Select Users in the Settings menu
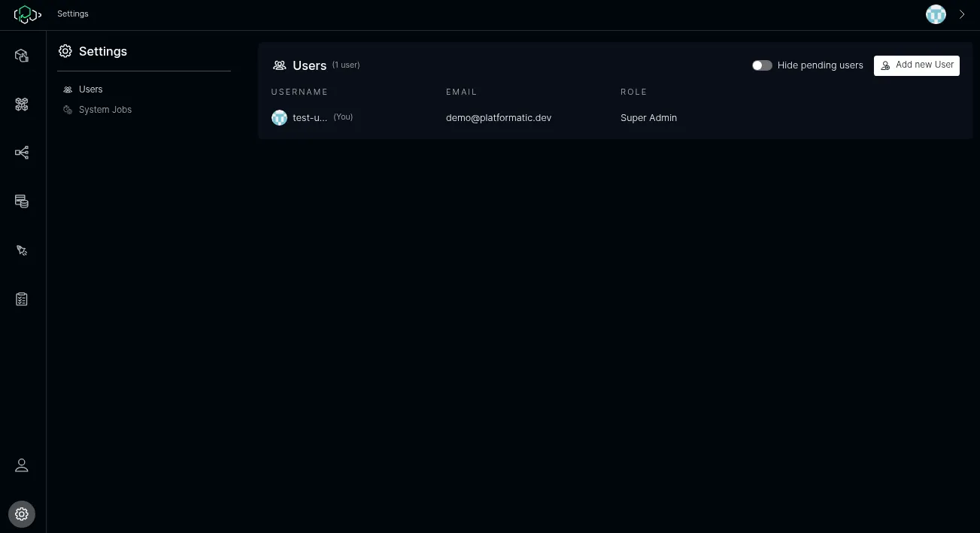 [90, 89]
